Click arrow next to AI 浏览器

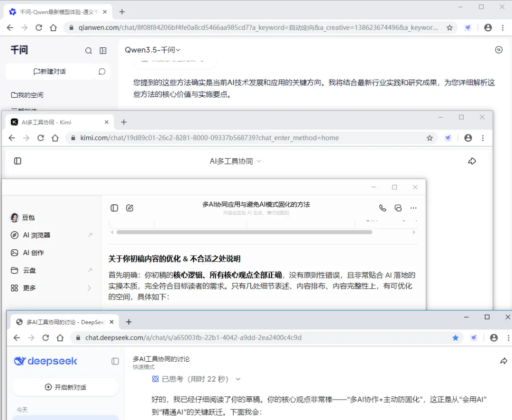(90, 235)
